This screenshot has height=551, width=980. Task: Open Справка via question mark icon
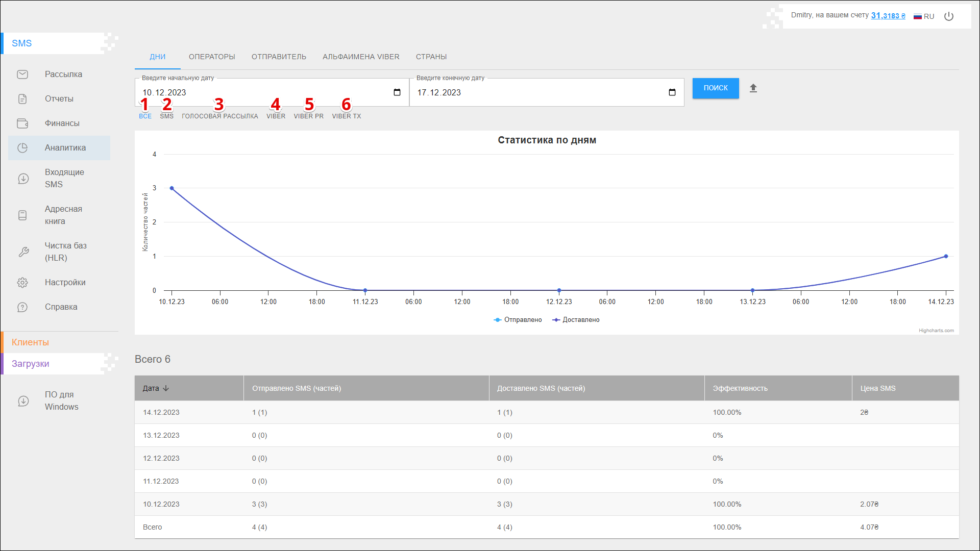[22, 307]
